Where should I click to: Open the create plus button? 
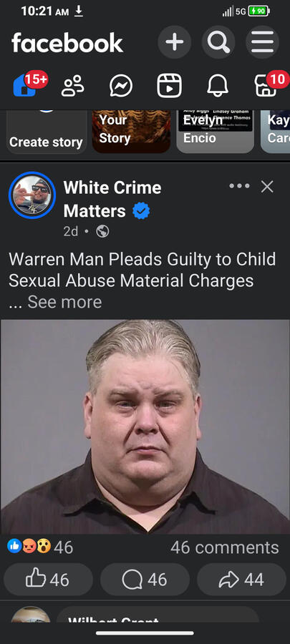click(175, 42)
